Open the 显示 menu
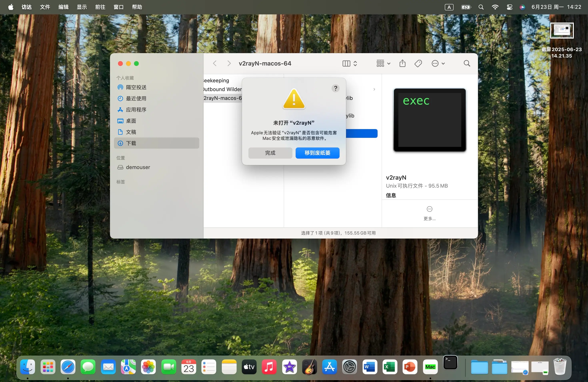 point(82,7)
